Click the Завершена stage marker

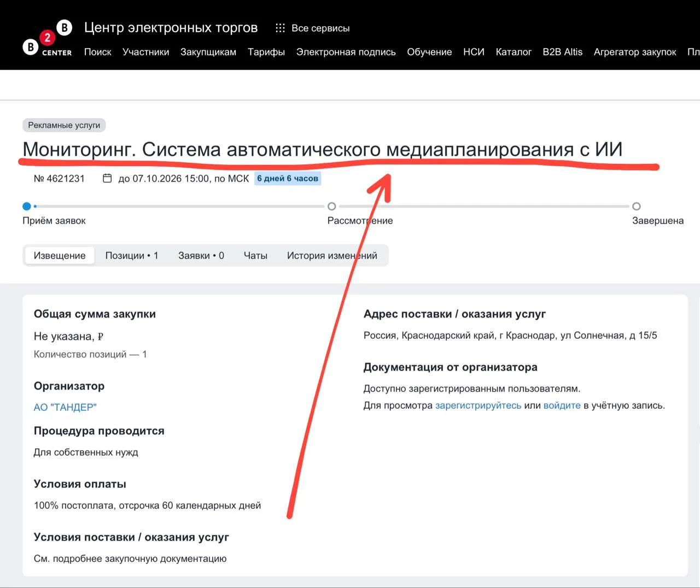636,206
